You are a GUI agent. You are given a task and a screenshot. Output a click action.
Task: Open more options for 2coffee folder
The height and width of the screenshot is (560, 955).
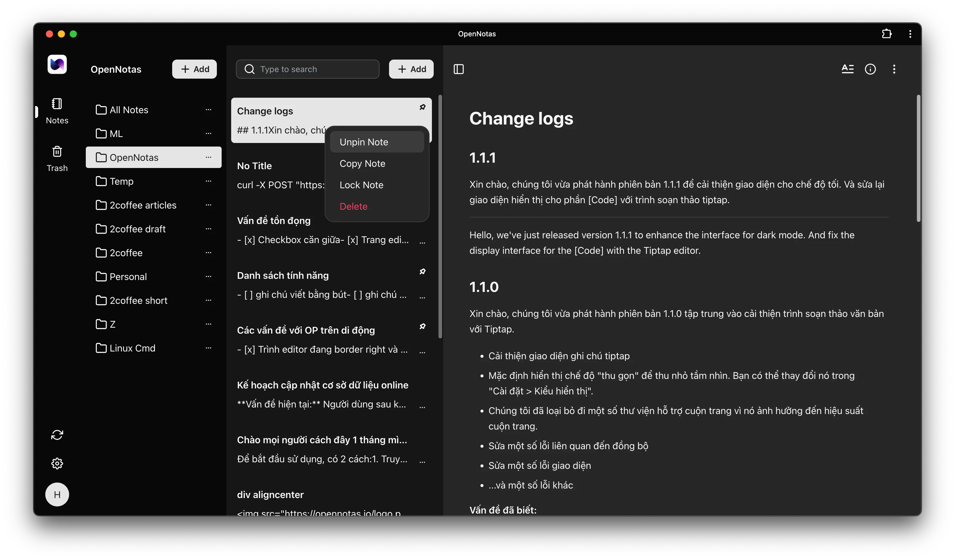tap(208, 253)
